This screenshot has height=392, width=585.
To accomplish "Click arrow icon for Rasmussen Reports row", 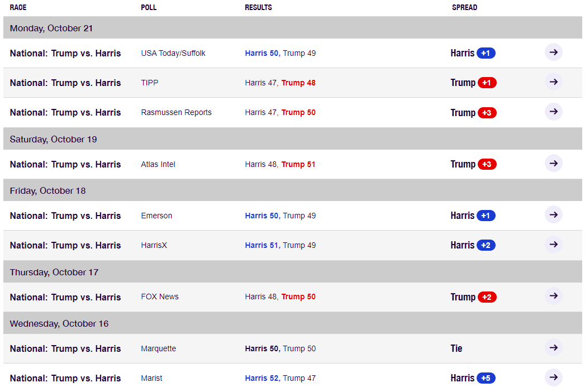I will point(553,112).
